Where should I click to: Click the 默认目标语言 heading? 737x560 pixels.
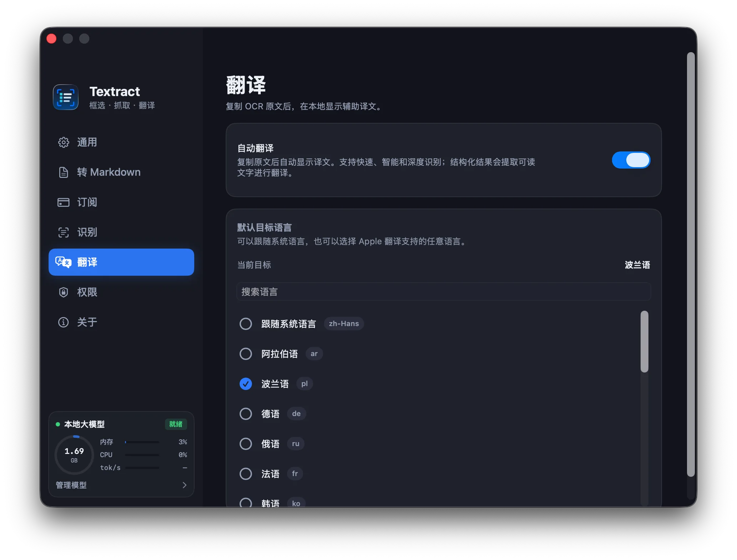click(265, 227)
